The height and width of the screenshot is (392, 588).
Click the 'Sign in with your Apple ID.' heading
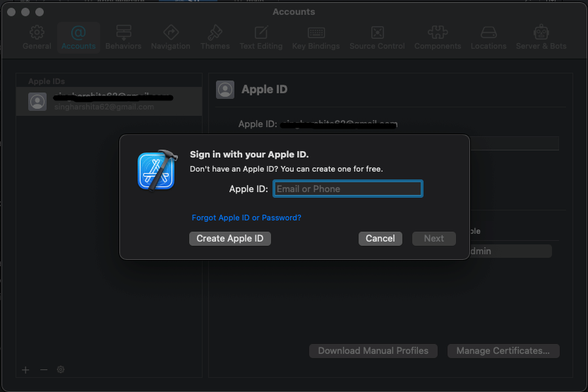click(249, 155)
